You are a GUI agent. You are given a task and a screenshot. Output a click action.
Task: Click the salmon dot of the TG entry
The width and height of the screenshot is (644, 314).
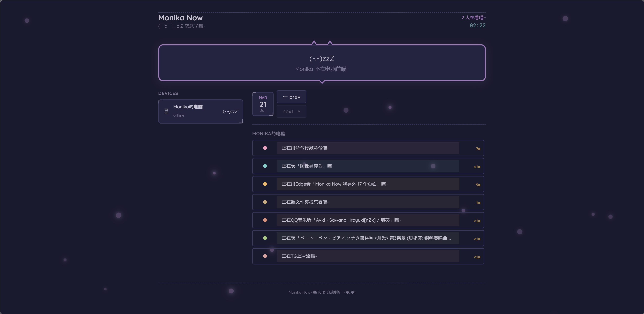[x=265, y=256]
